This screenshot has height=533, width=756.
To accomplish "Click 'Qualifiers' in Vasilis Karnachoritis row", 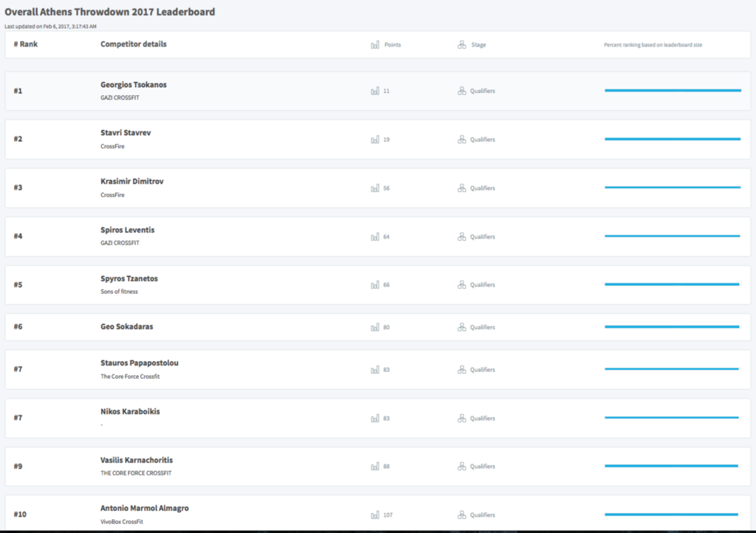I will coord(482,467).
